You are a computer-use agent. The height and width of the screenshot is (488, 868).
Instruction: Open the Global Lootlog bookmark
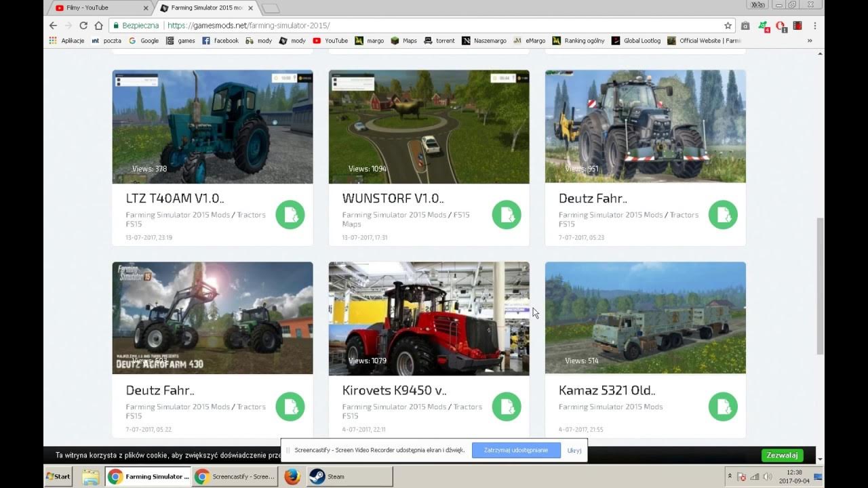point(636,41)
